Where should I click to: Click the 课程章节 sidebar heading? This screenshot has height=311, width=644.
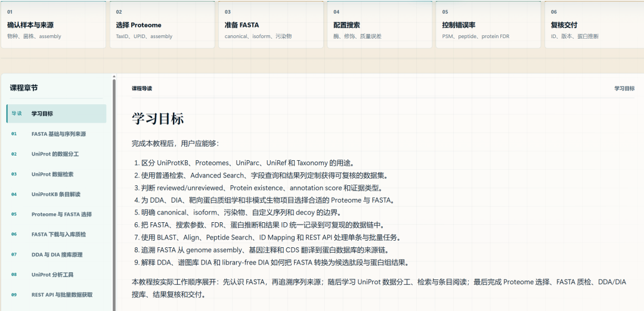point(24,88)
